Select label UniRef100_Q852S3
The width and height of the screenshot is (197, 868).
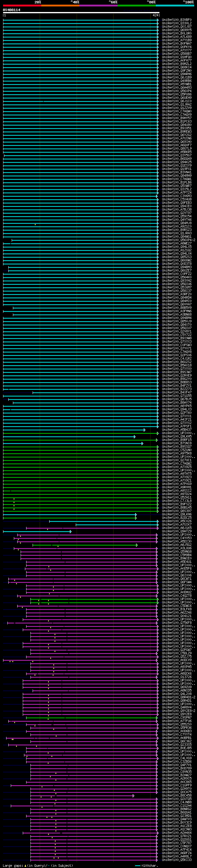177,257
